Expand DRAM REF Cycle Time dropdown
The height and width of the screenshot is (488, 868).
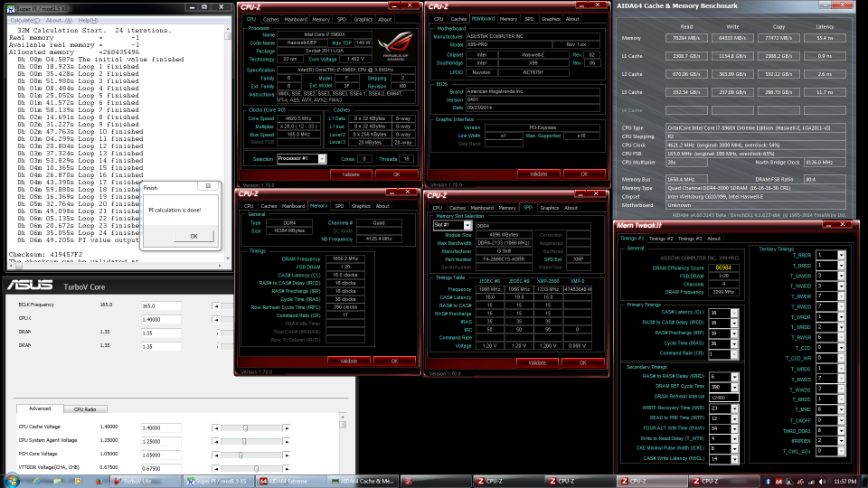coord(734,387)
